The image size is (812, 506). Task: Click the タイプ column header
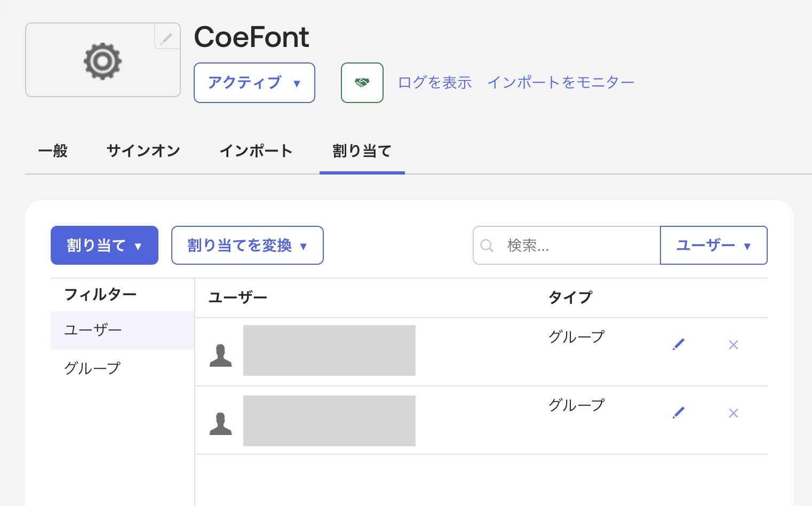pyautogui.click(x=571, y=298)
